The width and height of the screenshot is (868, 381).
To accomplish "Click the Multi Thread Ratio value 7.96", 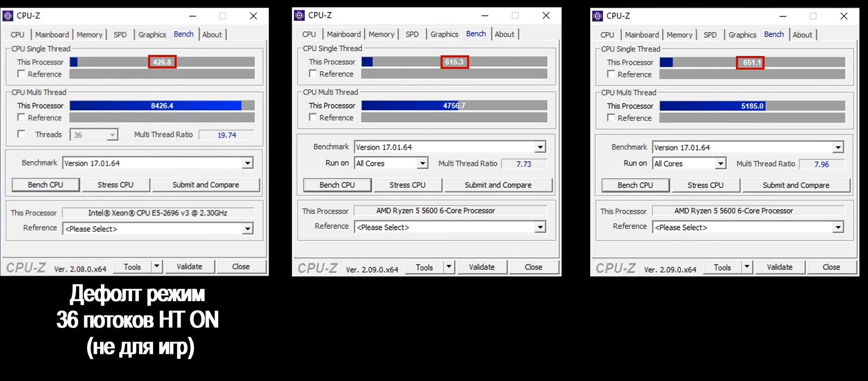I will [822, 164].
